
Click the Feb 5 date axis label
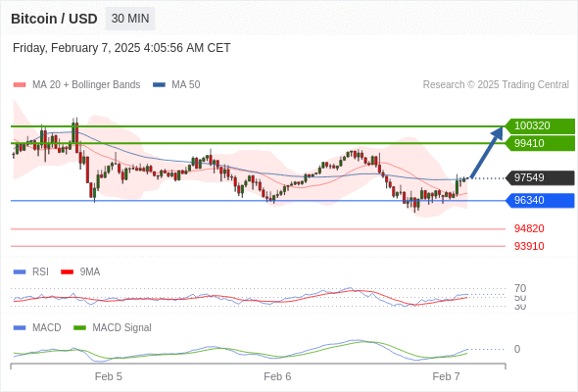pos(109,376)
